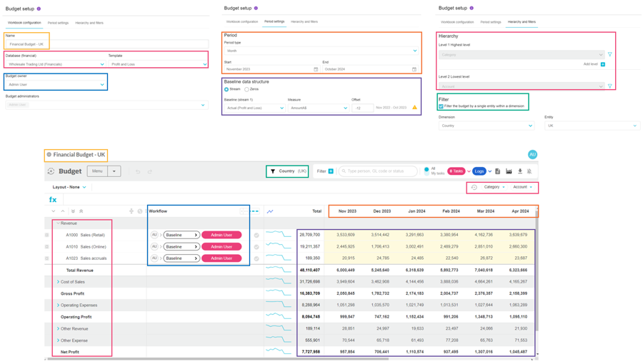
Task: Click the undo arrow in Budget toolbar
Action: pos(138,171)
